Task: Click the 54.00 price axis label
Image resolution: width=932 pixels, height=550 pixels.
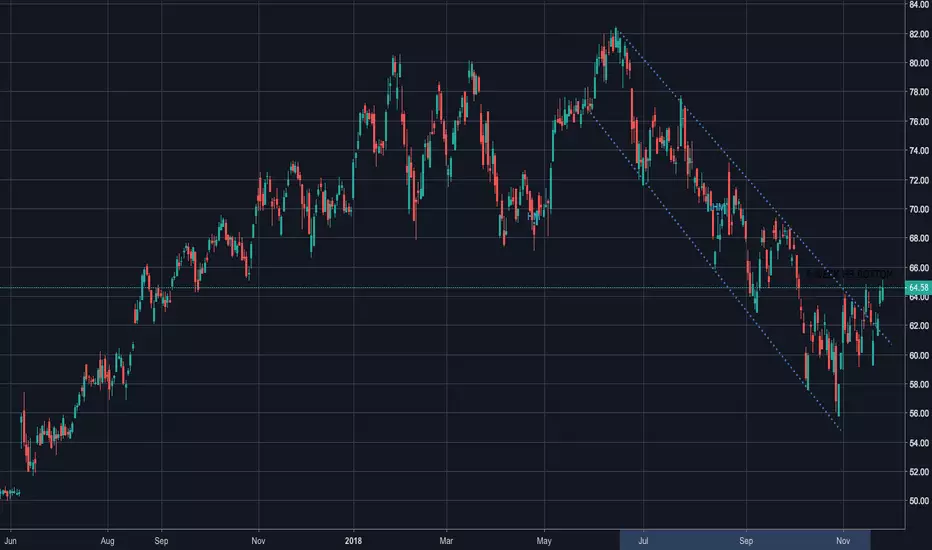Action: [919, 443]
